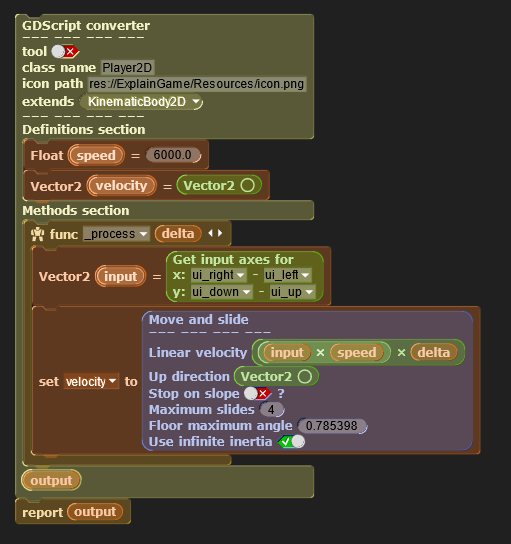Click the empty circle in Definitions Vector2 block
The height and width of the screenshot is (544, 511).
click(x=248, y=185)
